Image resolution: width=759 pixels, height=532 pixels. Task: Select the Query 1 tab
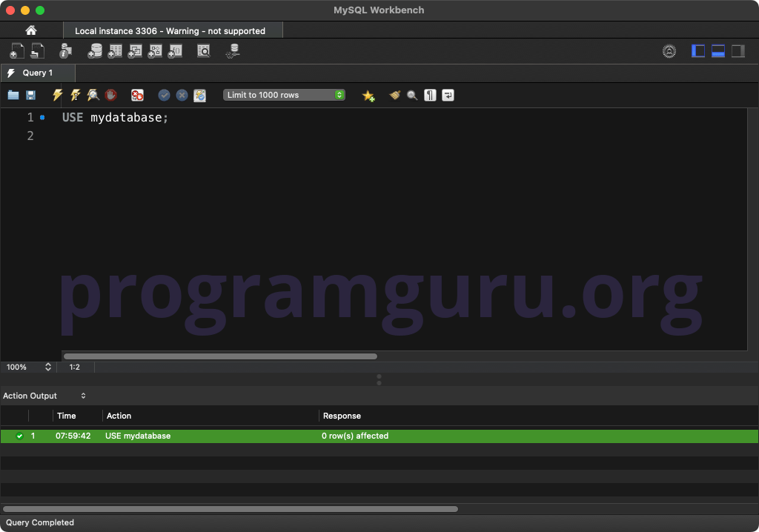point(38,73)
